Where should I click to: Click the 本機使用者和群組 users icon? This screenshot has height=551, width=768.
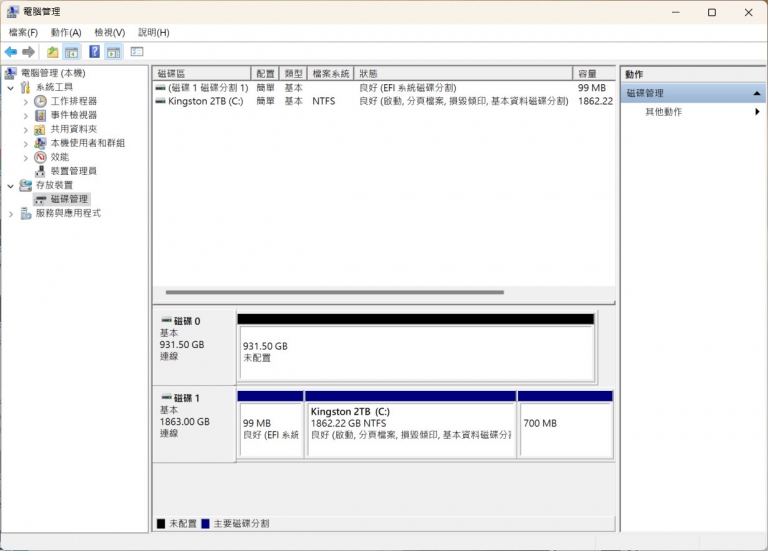point(40,144)
